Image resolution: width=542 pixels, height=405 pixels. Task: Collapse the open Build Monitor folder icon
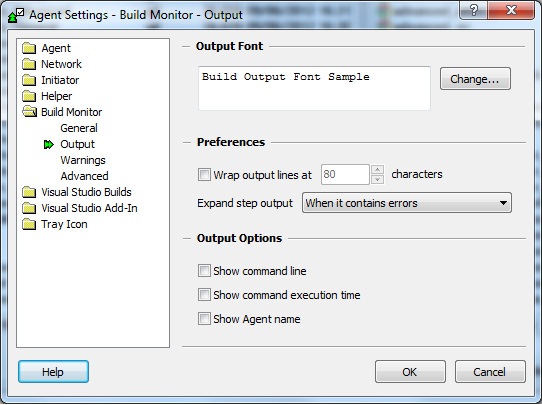click(x=29, y=112)
